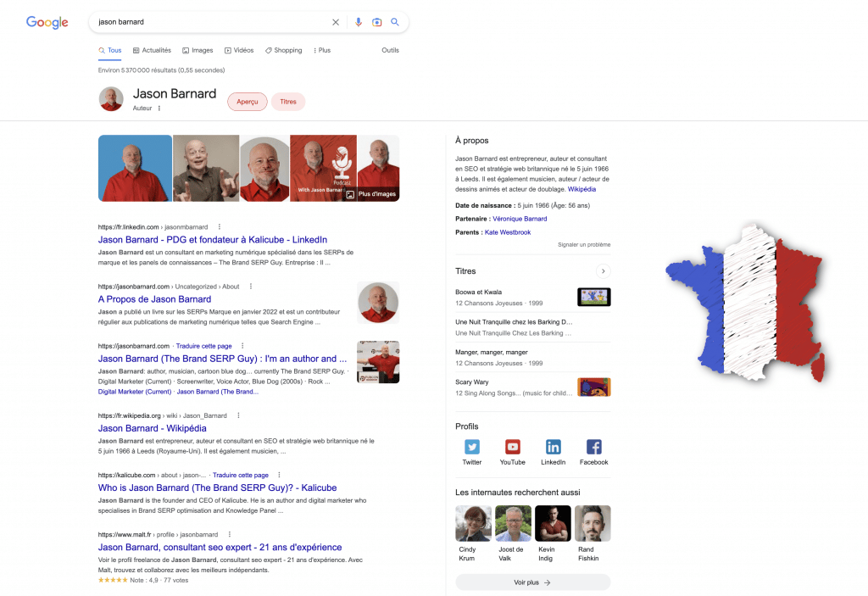
Task: Switch to the Actualités tab
Action: (152, 50)
